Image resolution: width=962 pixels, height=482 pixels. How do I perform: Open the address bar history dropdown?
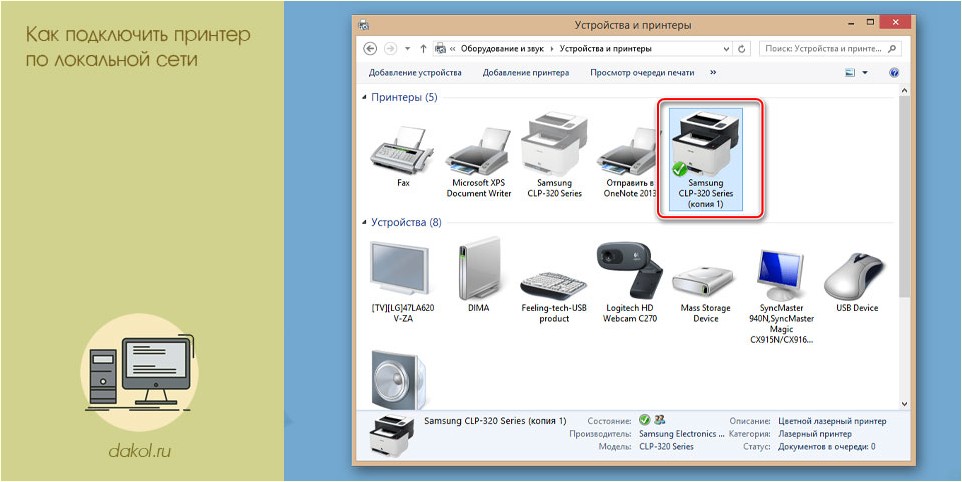coord(726,48)
